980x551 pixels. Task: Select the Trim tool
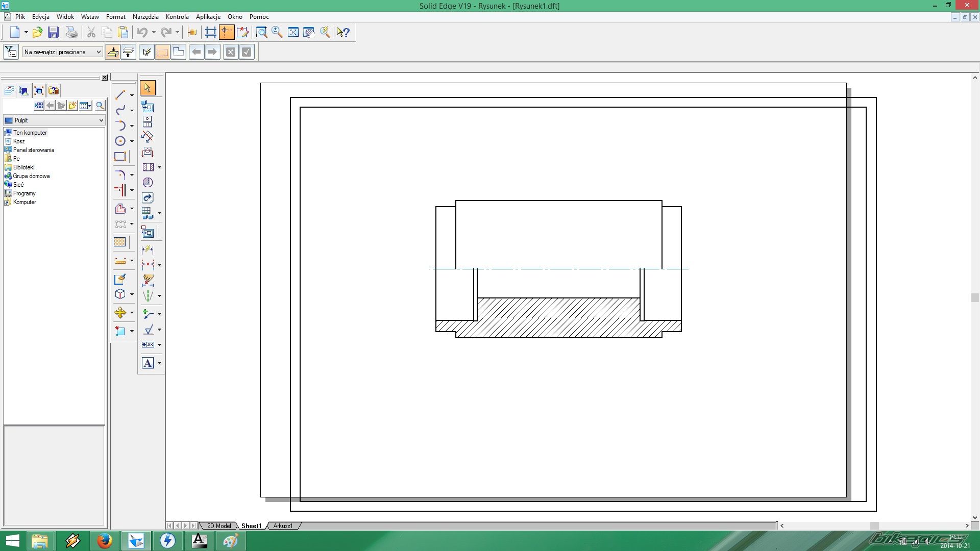[x=120, y=190]
